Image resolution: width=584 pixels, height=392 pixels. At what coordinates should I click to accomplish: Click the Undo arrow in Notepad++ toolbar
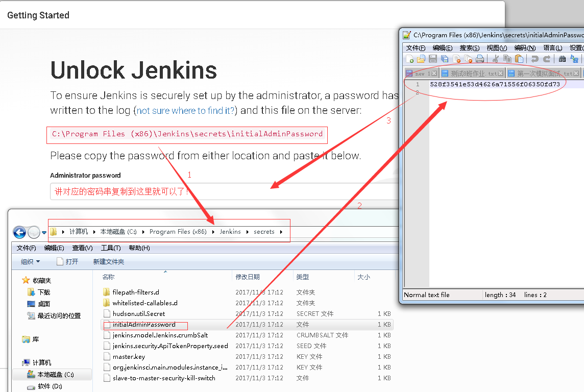pos(535,59)
